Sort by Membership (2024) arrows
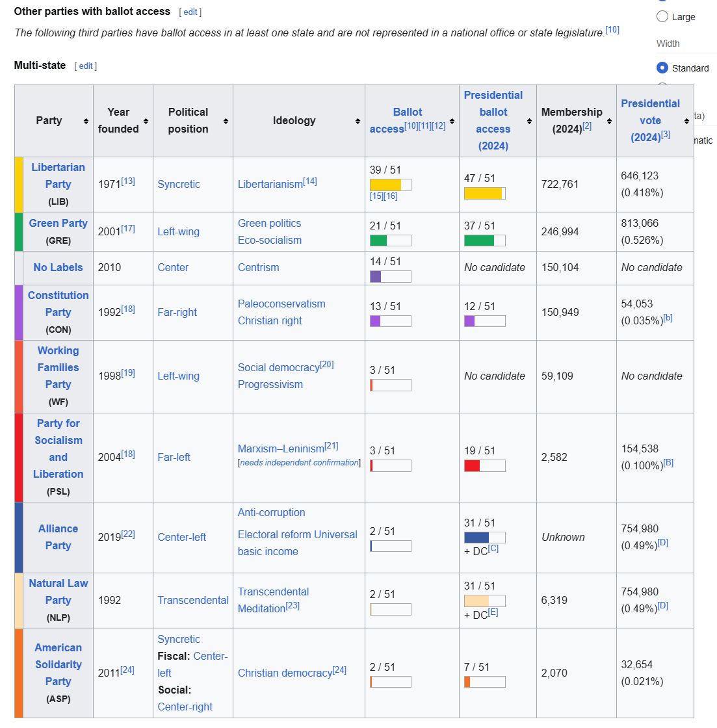The image size is (717, 728). [x=609, y=121]
